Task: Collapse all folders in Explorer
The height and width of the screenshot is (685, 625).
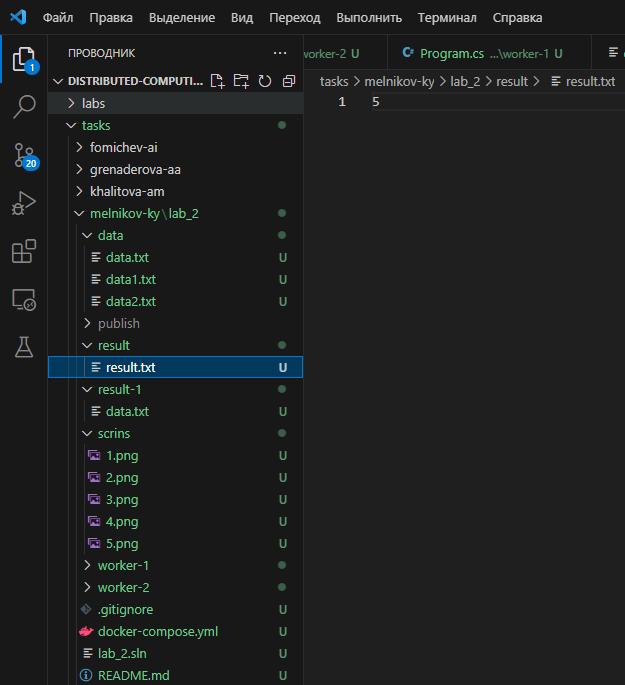Action: click(289, 81)
